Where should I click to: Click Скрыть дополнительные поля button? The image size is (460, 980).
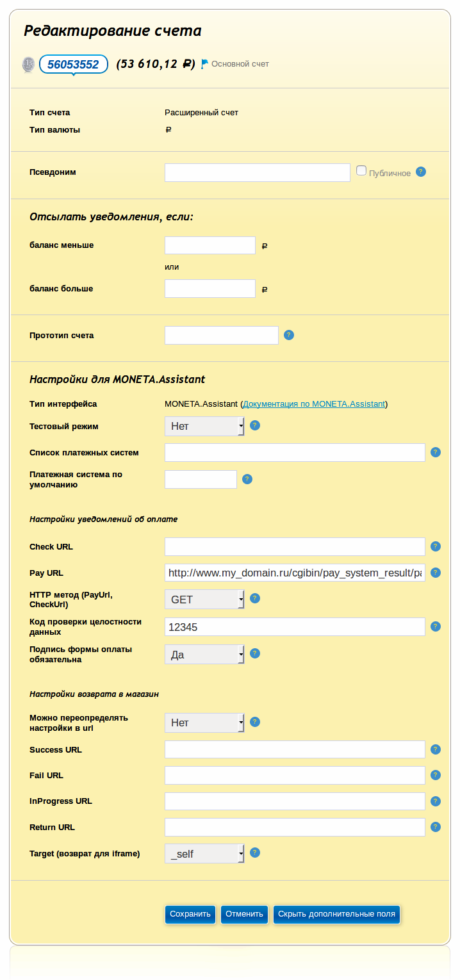click(x=336, y=914)
